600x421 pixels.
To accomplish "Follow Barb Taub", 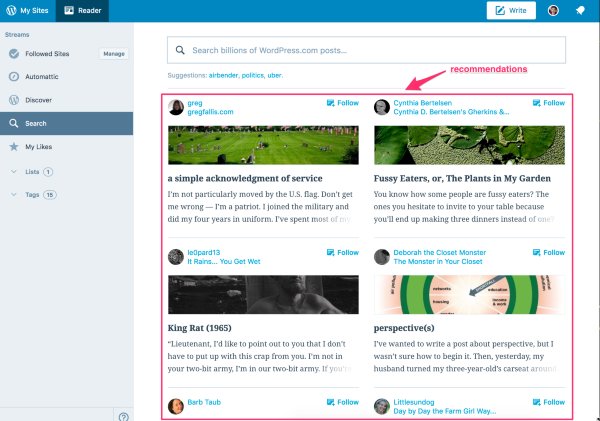I will [x=342, y=402].
